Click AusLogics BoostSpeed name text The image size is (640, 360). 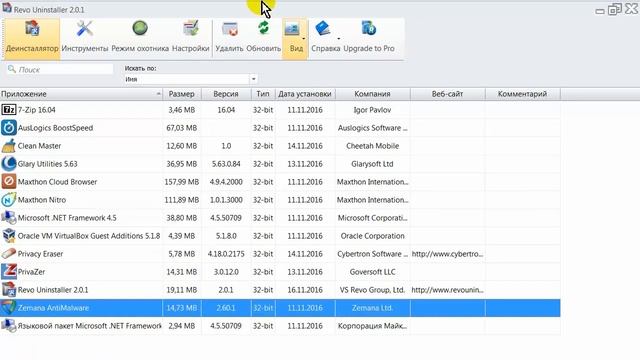pos(56,128)
